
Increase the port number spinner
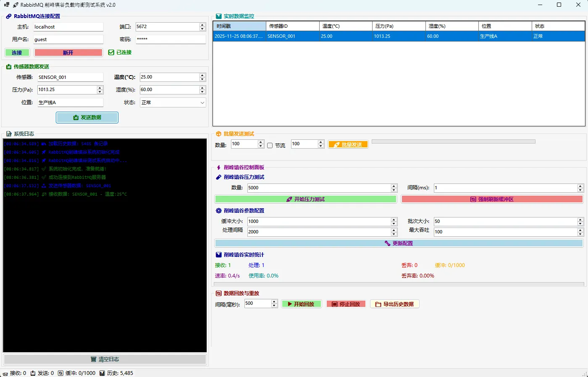(x=202, y=25)
